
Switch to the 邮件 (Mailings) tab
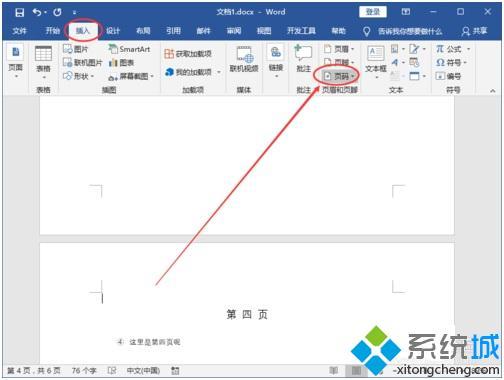pyautogui.click(x=203, y=31)
